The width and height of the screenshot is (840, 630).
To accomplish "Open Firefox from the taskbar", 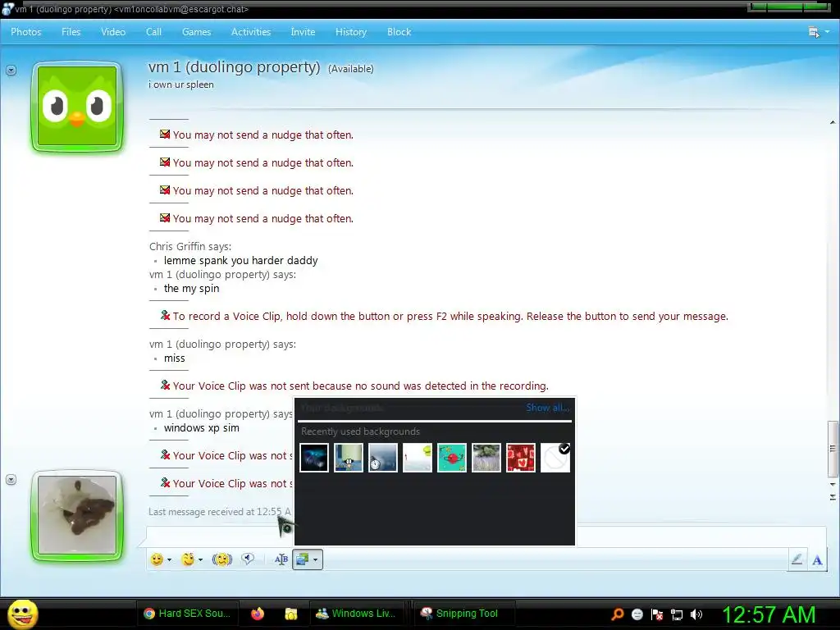I will click(x=258, y=614).
